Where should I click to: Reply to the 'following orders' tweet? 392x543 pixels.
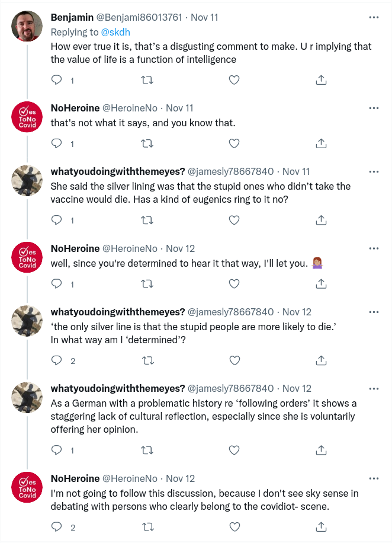click(57, 451)
